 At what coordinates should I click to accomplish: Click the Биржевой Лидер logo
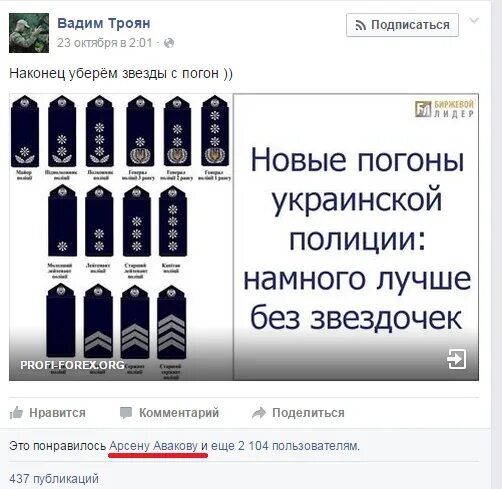[x=444, y=109]
